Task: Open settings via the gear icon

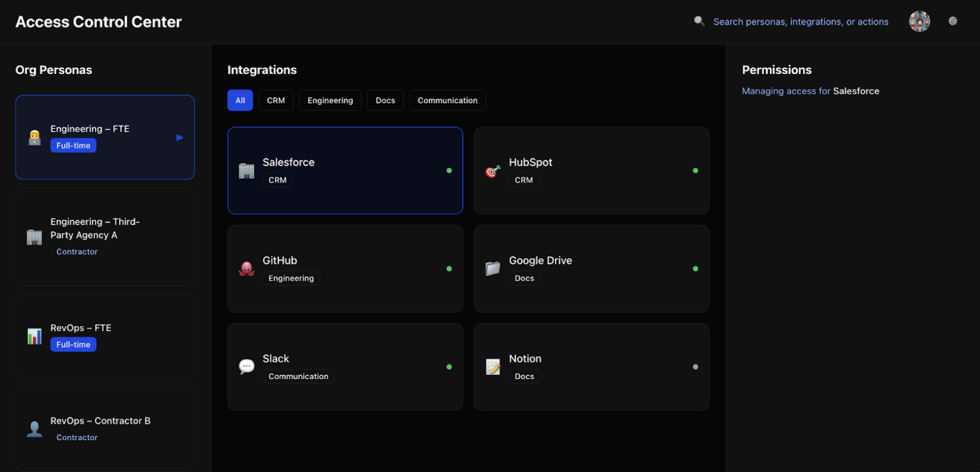Action: (x=953, y=21)
